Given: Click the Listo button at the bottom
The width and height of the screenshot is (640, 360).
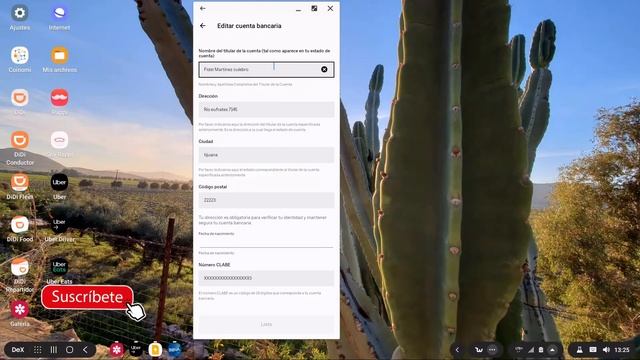Looking at the screenshot, I should pos(266,324).
